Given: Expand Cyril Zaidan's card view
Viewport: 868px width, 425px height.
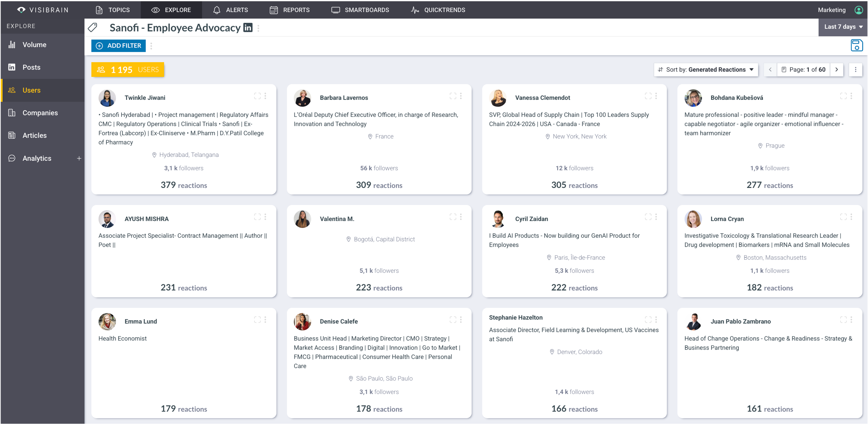Looking at the screenshot, I should click(648, 217).
